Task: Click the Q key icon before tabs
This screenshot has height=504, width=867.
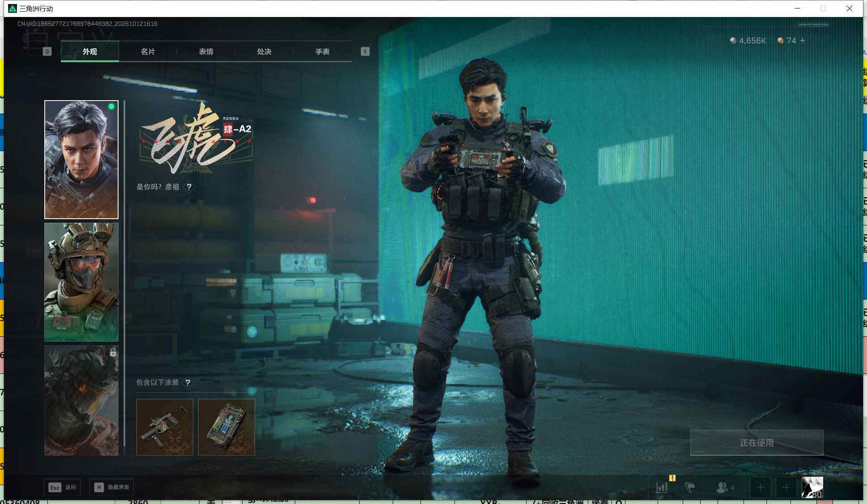Action: [x=47, y=51]
